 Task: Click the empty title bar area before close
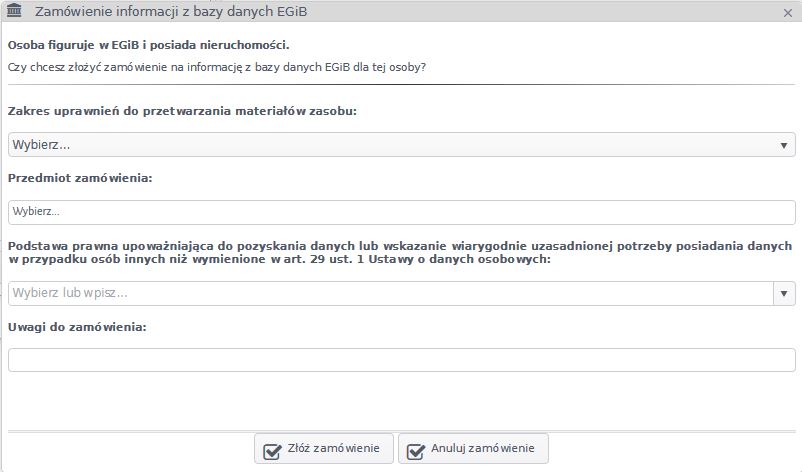click(542, 11)
